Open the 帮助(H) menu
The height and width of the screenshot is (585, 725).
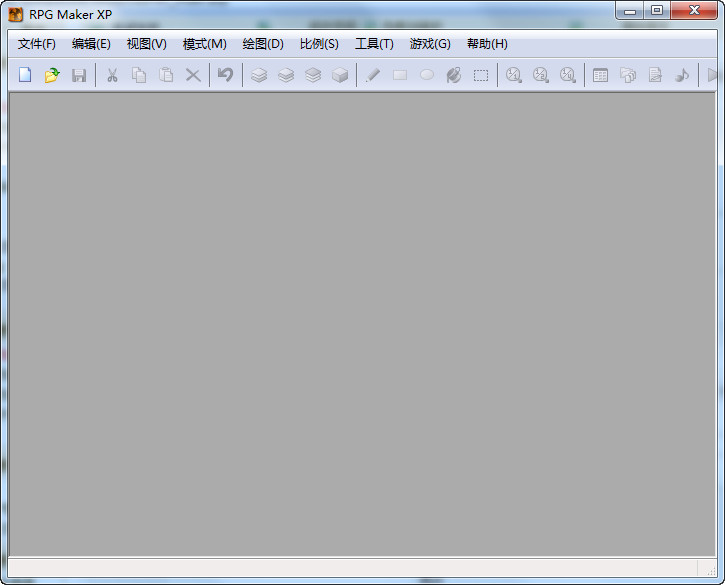(x=487, y=44)
